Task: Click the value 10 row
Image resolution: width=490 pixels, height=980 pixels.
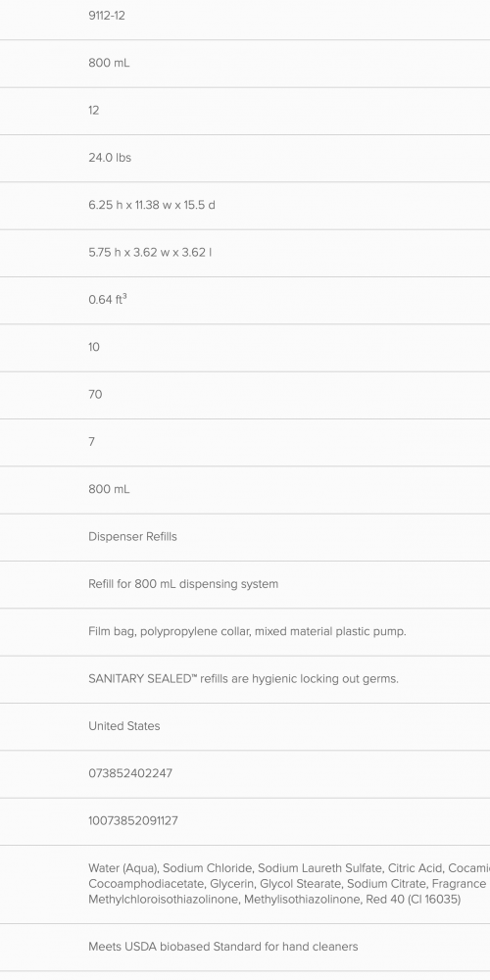Action: click(x=245, y=348)
